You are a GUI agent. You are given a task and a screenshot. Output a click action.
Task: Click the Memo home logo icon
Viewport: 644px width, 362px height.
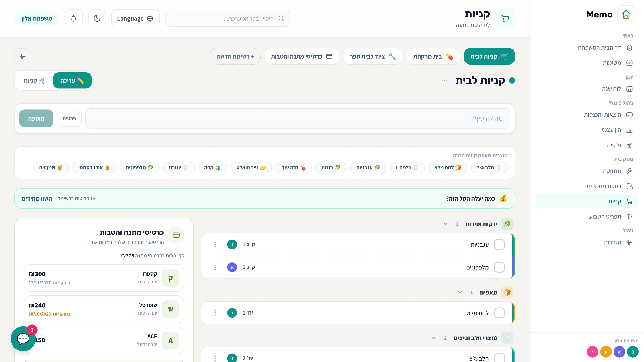tap(626, 14)
